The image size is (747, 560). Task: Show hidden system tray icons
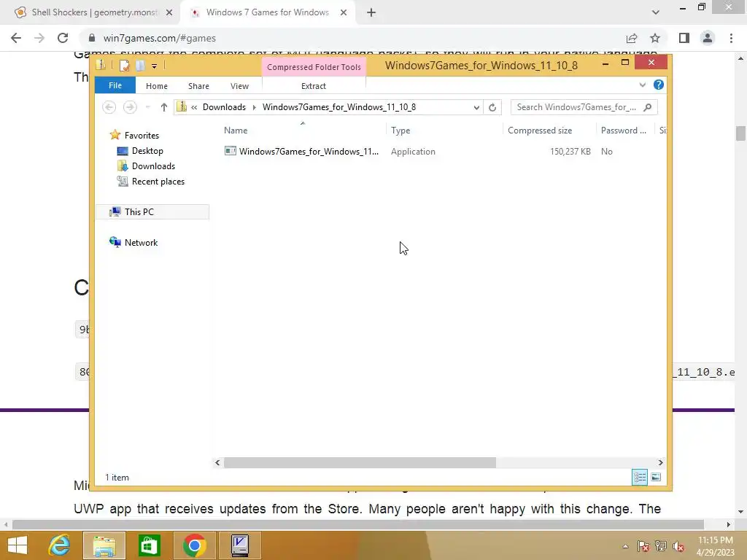(625, 546)
